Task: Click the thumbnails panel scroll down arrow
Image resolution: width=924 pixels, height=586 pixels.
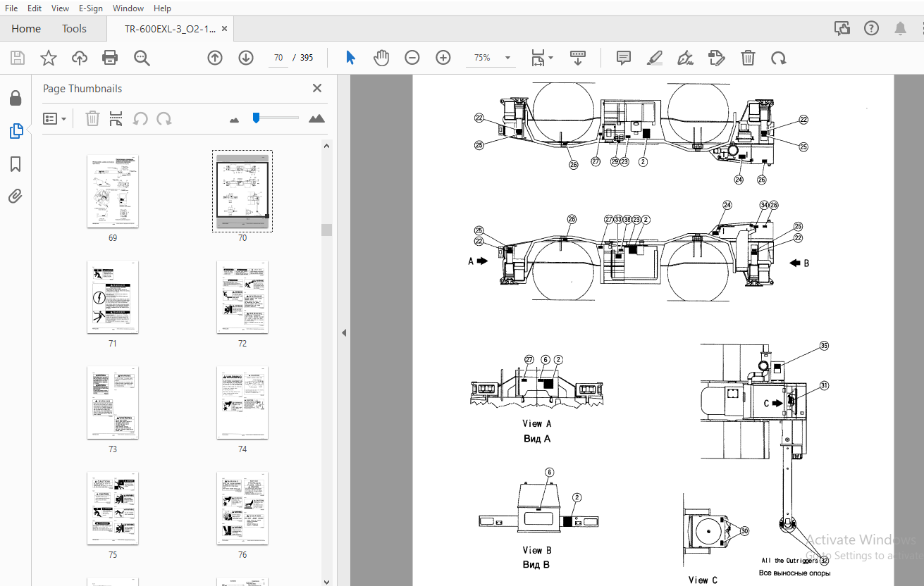Action: [x=326, y=581]
